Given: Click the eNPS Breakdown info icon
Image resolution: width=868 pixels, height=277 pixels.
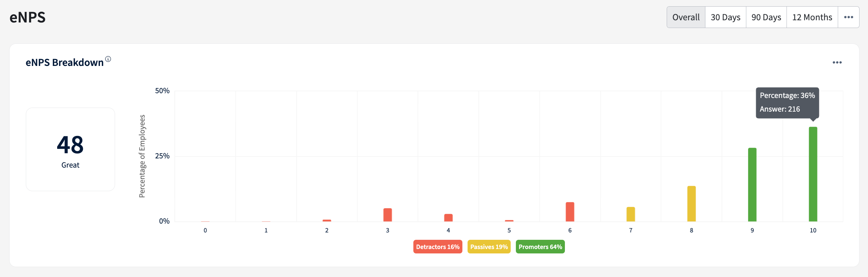Looking at the screenshot, I should point(108,59).
